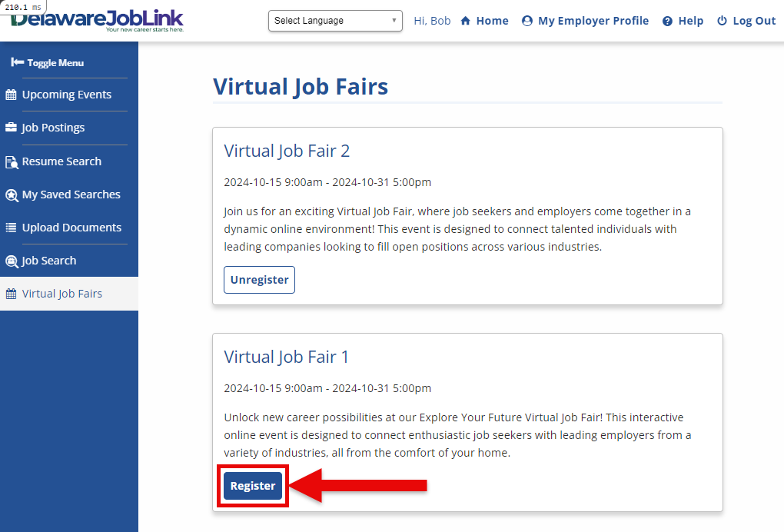The image size is (784, 532).
Task: Click the briefcase icon beside Job Postings
Action: tap(11, 128)
